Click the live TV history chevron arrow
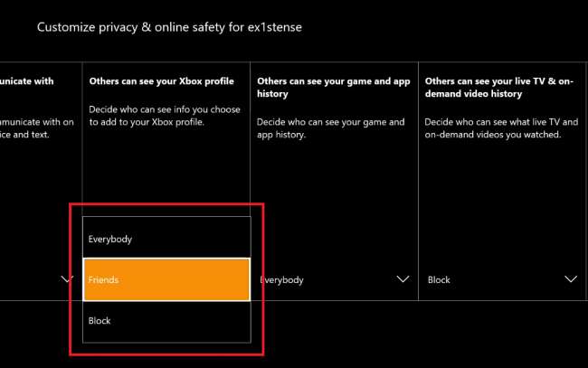The image size is (588, 368). [x=571, y=279]
